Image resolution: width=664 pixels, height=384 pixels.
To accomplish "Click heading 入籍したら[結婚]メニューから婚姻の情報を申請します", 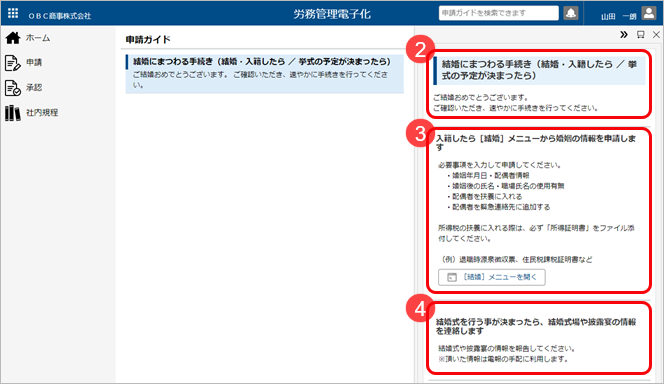I will tap(536, 143).
